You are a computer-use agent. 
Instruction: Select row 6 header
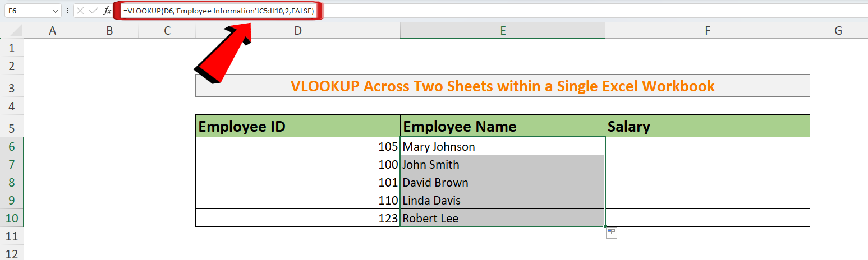[x=12, y=146]
